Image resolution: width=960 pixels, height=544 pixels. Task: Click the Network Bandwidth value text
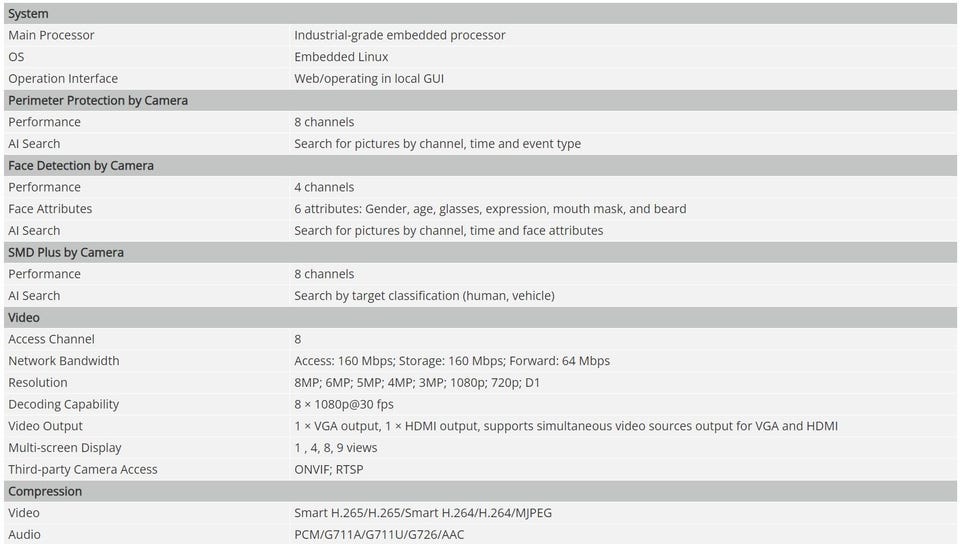pos(452,361)
